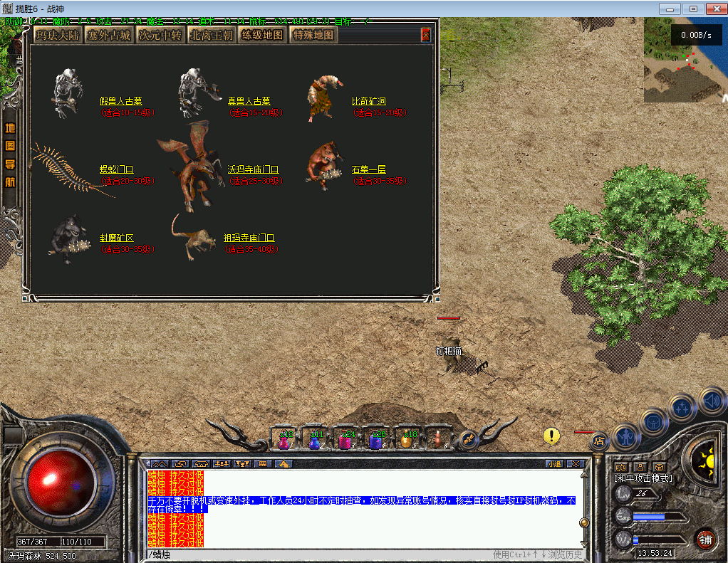Open the skills sparkle round button
This screenshot has height=563, width=728.
681,408
